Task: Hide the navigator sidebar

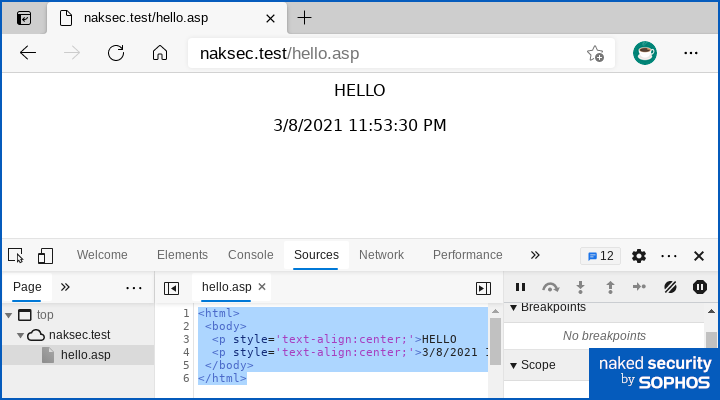Action: [x=171, y=287]
